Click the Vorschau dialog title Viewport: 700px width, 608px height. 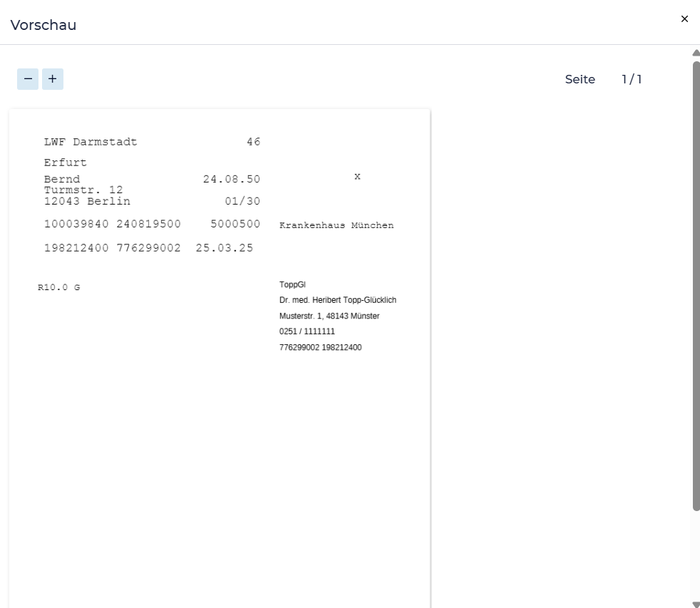click(43, 25)
